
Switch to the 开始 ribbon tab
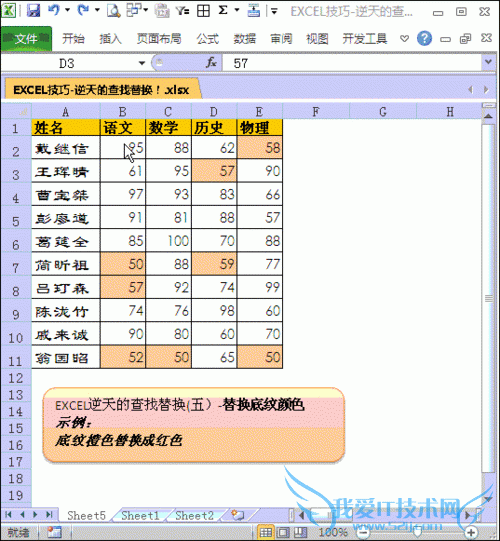(x=73, y=39)
